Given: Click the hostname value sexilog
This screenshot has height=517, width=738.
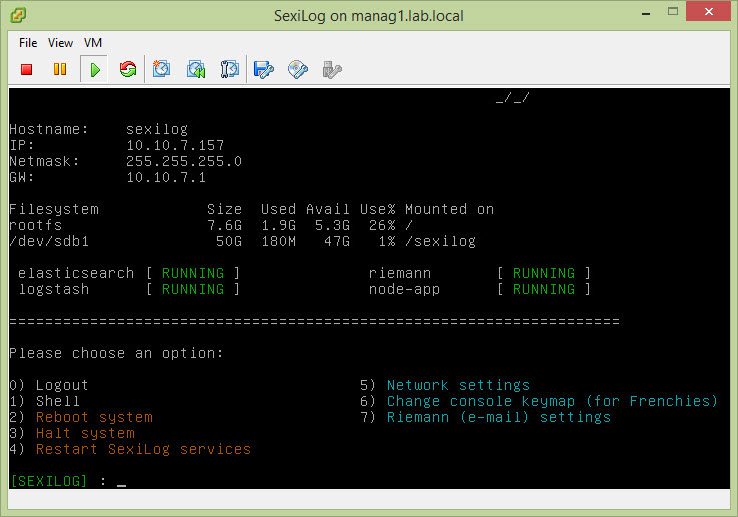Looking at the screenshot, I should (157, 129).
